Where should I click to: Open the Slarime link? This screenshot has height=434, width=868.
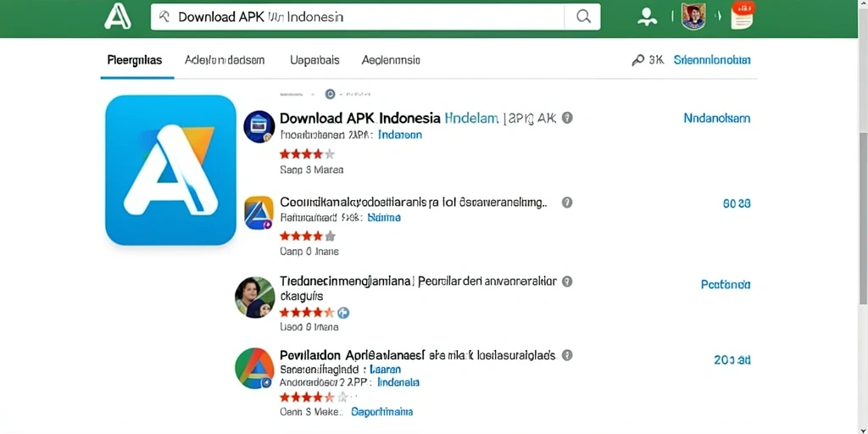384,218
